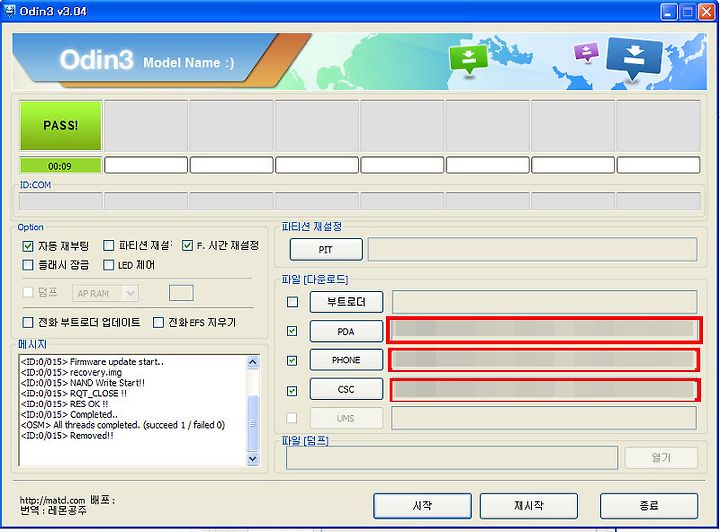Close the Odin3 window
Image resolution: width=720 pixels, height=532 pixels.
coord(707,11)
